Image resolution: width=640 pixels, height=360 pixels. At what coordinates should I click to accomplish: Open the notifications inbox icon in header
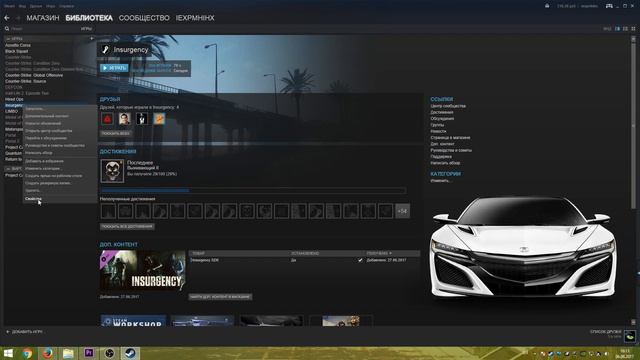pyautogui.click(x=547, y=6)
